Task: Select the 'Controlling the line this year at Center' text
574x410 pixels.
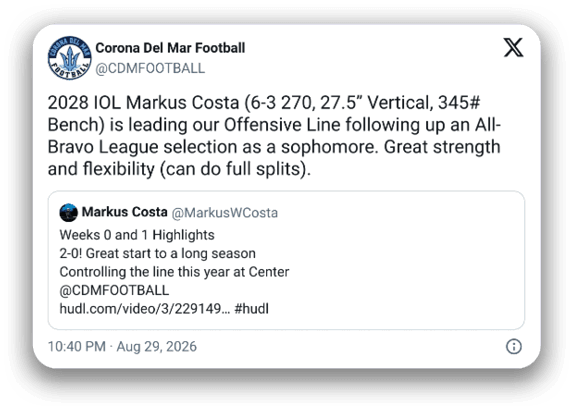Action: [x=174, y=272]
